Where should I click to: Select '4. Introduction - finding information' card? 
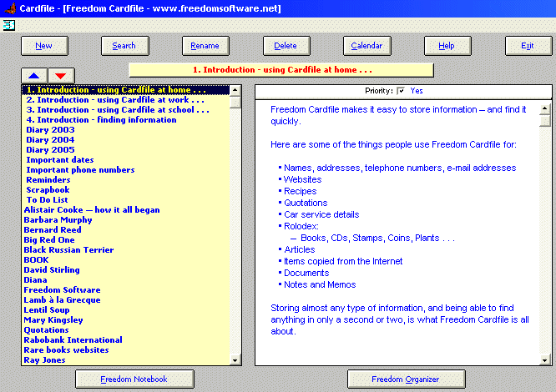coord(125,120)
